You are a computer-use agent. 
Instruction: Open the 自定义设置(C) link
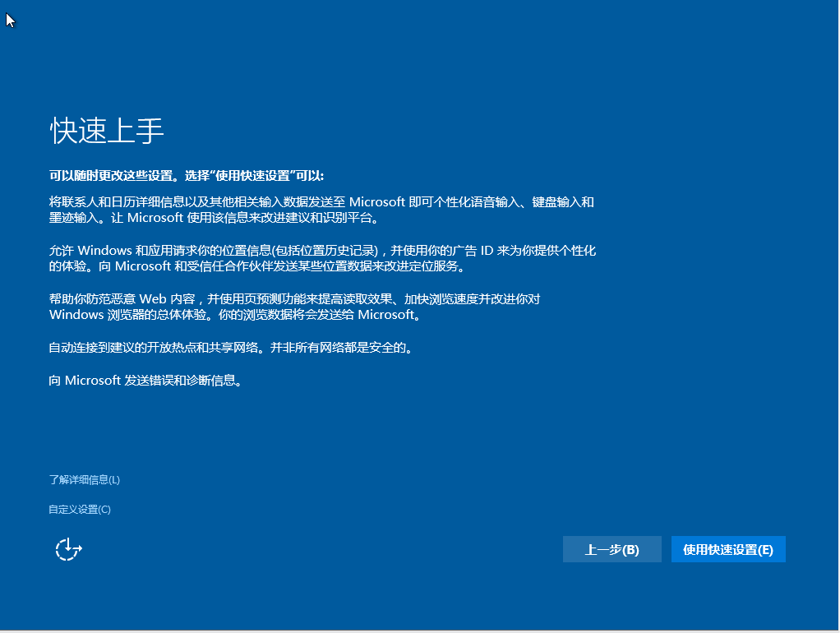point(80,509)
